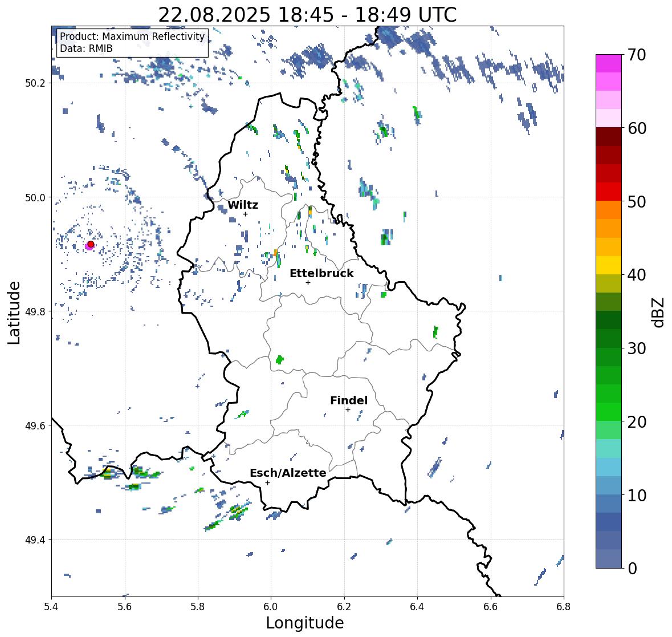Click the colorbar tick label 70
Screen dimensions: 672x637
(x=637, y=55)
